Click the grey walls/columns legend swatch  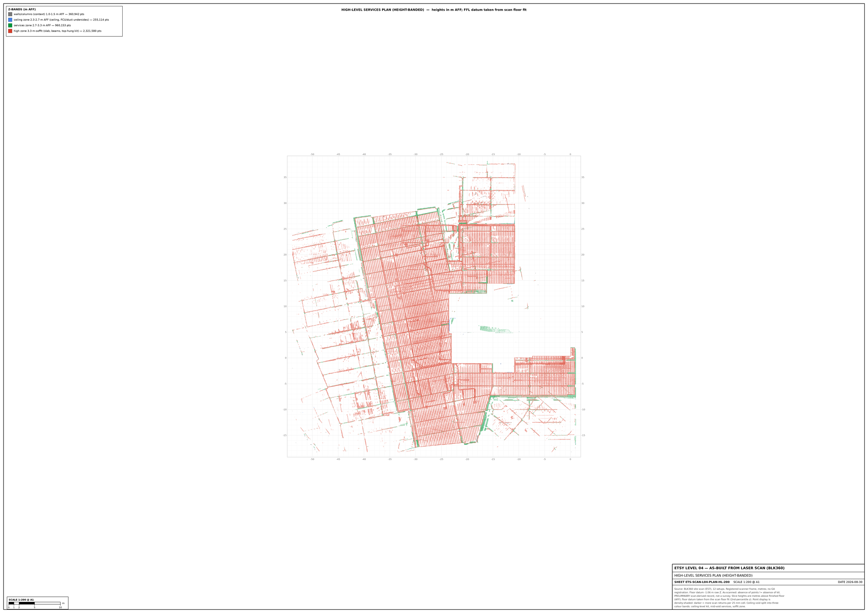tap(10, 14)
